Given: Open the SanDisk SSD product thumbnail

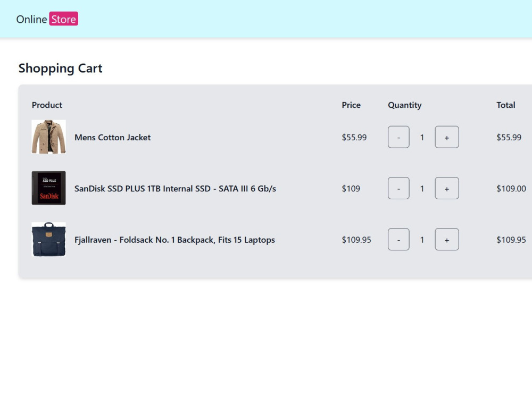Looking at the screenshot, I should click(48, 188).
